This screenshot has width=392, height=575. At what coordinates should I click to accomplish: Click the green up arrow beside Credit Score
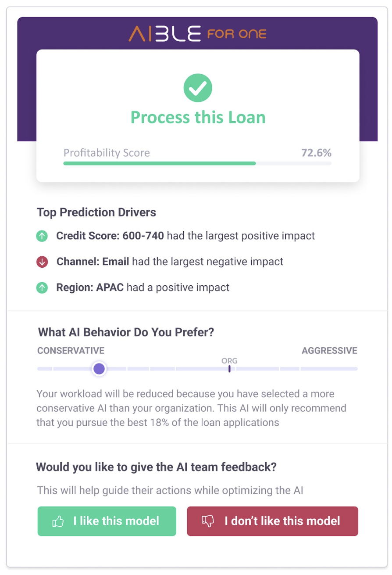(x=42, y=236)
